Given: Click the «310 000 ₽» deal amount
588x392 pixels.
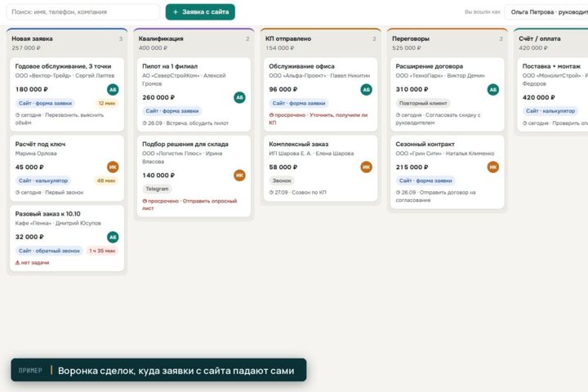Looking at the screenshot, I should point(412,89).
